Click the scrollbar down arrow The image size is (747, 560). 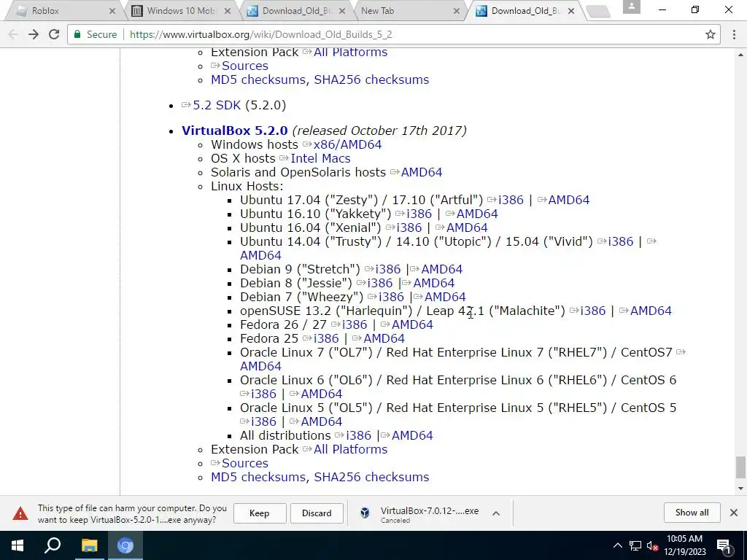[x=740, y=488]
